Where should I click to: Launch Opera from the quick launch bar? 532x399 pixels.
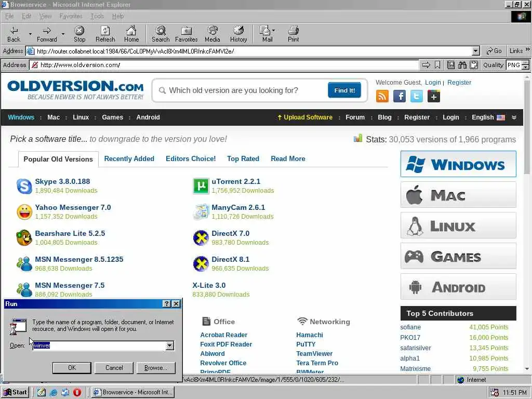tap(77, 392)
